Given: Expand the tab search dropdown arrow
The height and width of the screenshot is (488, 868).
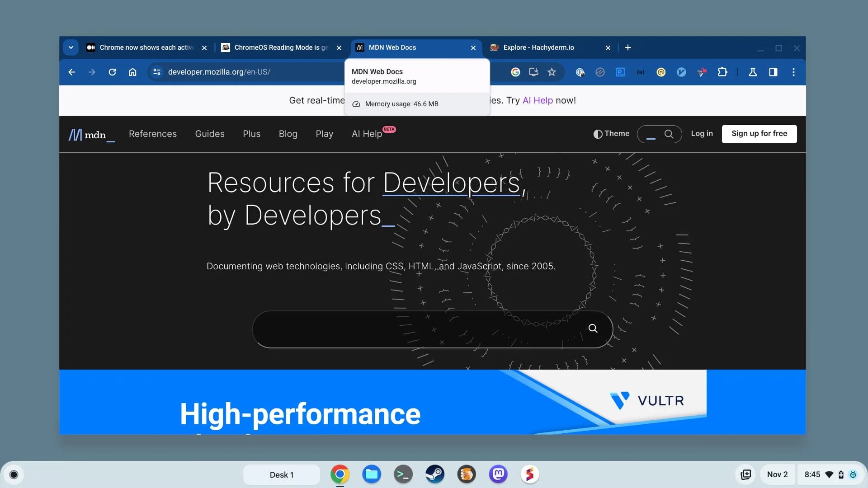Looking at the screenshot, I should 71,47.
